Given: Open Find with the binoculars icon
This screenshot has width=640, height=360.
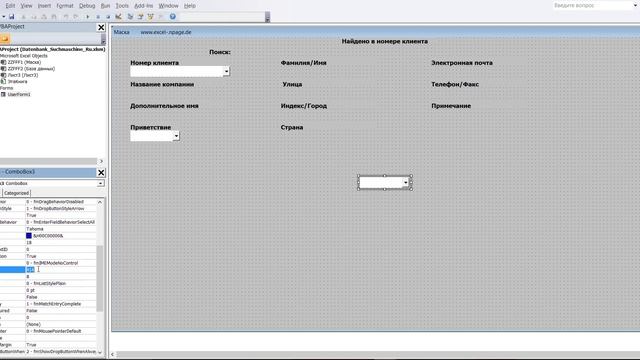Looking at the screenshot, I should 54,17.
